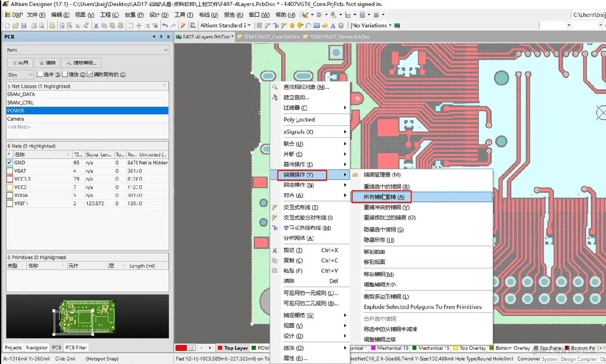Select the Place Arc tool icon
This screenshot has height=364, width=606.
coord(308,26)
